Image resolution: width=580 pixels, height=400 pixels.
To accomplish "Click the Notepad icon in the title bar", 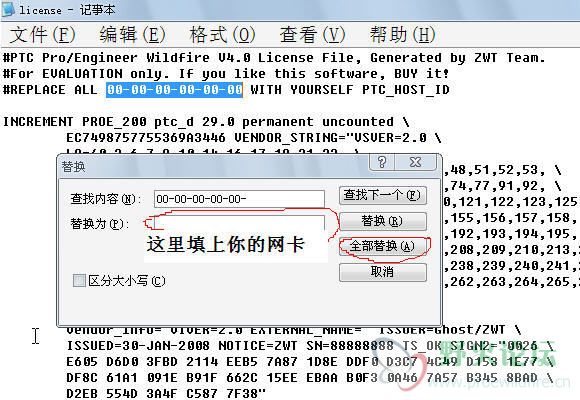I will [x=8, y=9].
